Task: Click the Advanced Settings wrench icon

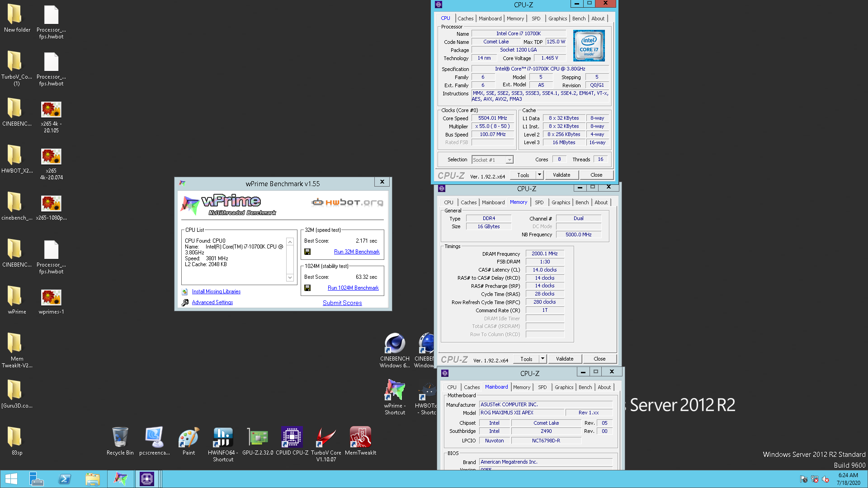Action: coord(185,303)
